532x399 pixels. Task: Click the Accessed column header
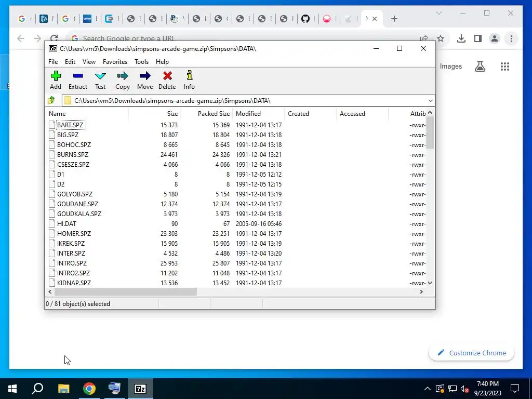click(x=362, y=114)
